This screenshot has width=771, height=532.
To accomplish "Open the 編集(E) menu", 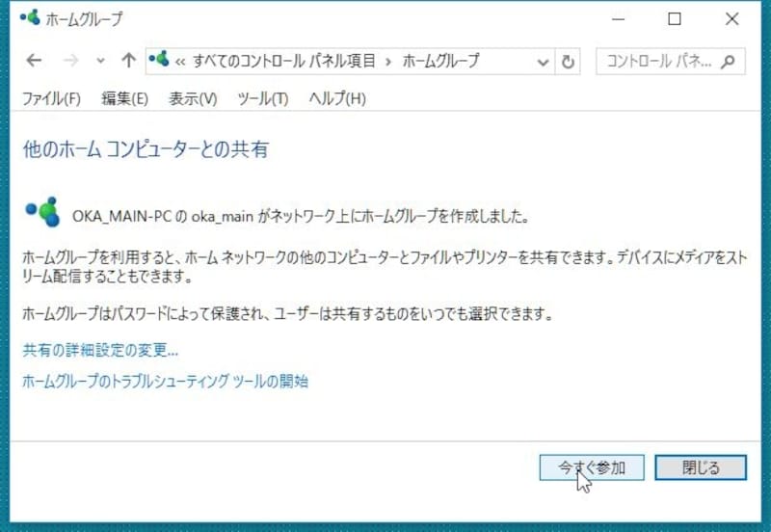I will [124, 98].
